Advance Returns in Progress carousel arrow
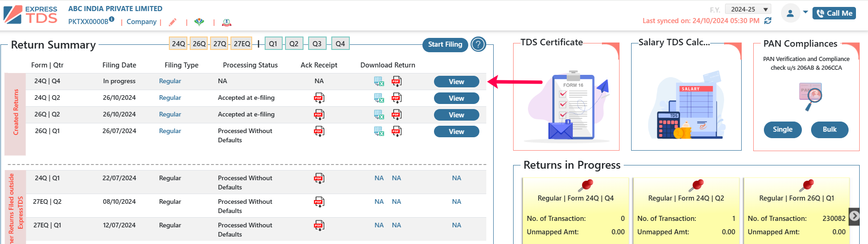 point(855,216)
